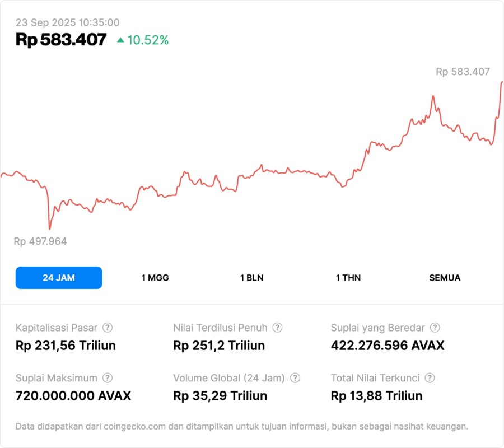Image resolution: width=504 pixels, height=448 pixels.
Task: Select the 24 JAM time range
Action: click(x=59, y=278)
